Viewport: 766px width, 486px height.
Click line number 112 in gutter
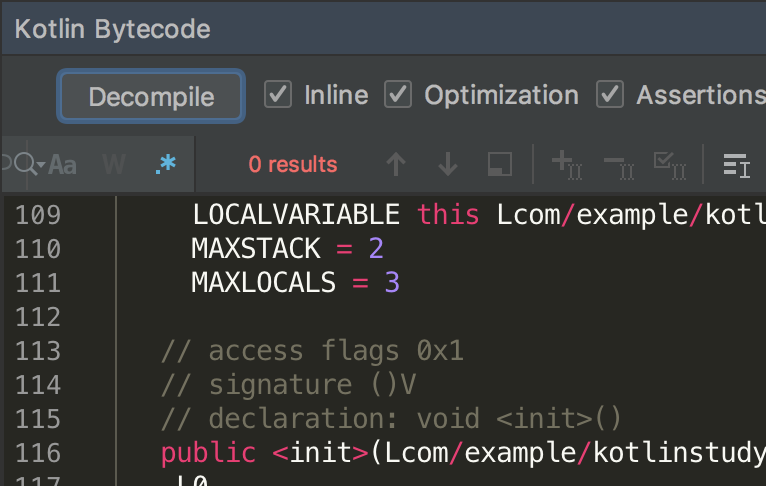coord(38,317)
